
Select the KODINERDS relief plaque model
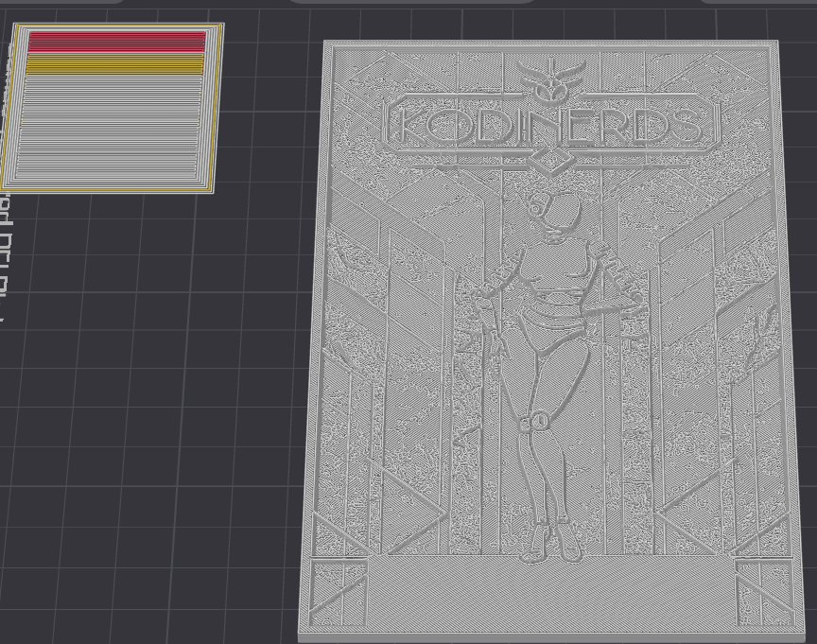551,341
